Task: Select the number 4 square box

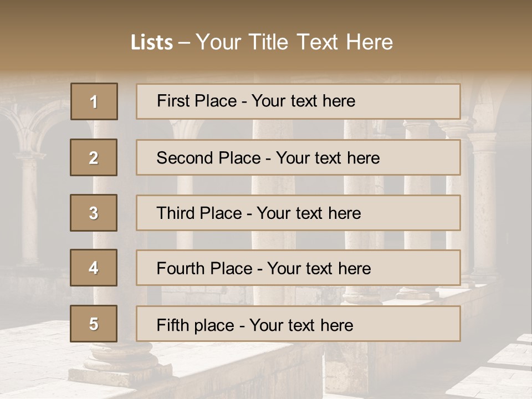Action: point(94,268)
